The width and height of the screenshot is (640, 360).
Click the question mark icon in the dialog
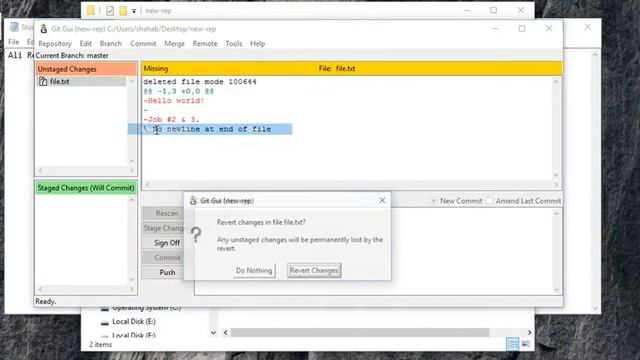196,235
